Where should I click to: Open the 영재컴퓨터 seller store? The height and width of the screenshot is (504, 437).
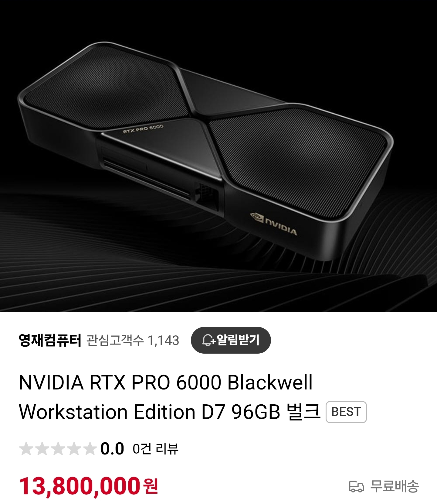50,340
